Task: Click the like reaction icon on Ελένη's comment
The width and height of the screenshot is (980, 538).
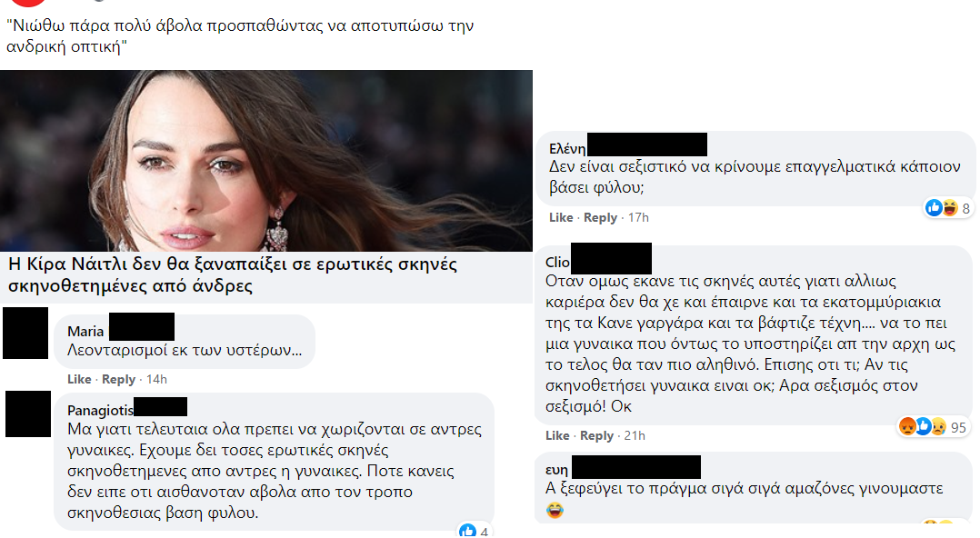Action: coord(934,207)
